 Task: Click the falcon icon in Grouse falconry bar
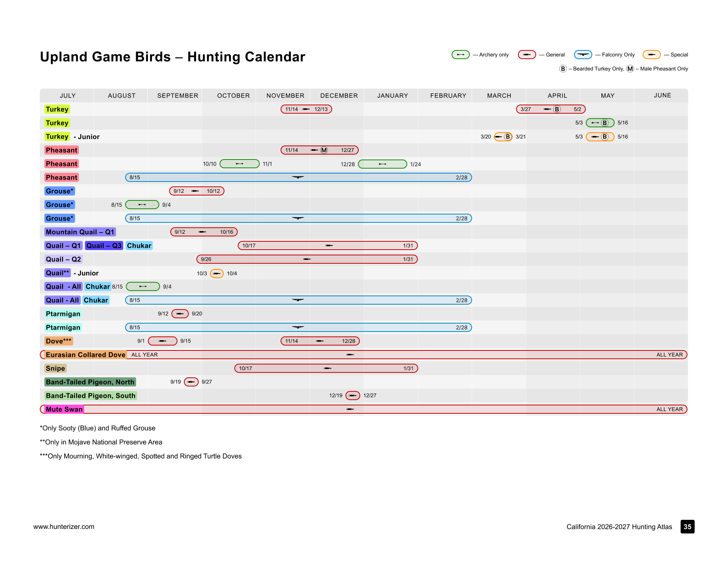(x=298, y=218)
